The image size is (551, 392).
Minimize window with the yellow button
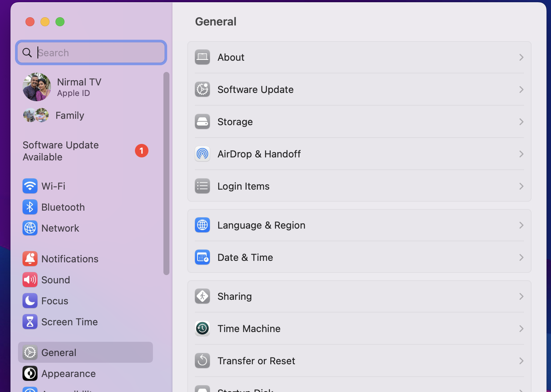(45, 22)
